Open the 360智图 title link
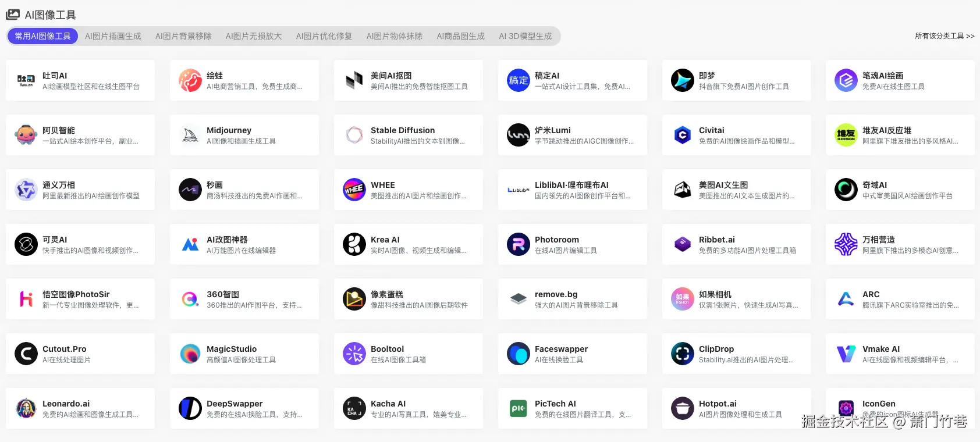 [x=223, y=294]
